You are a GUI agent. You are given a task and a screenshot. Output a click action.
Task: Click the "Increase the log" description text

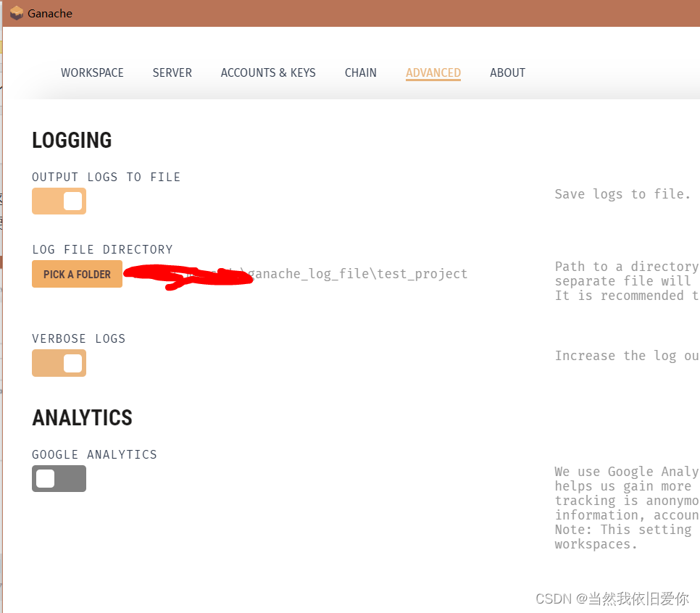click(627, 356)
